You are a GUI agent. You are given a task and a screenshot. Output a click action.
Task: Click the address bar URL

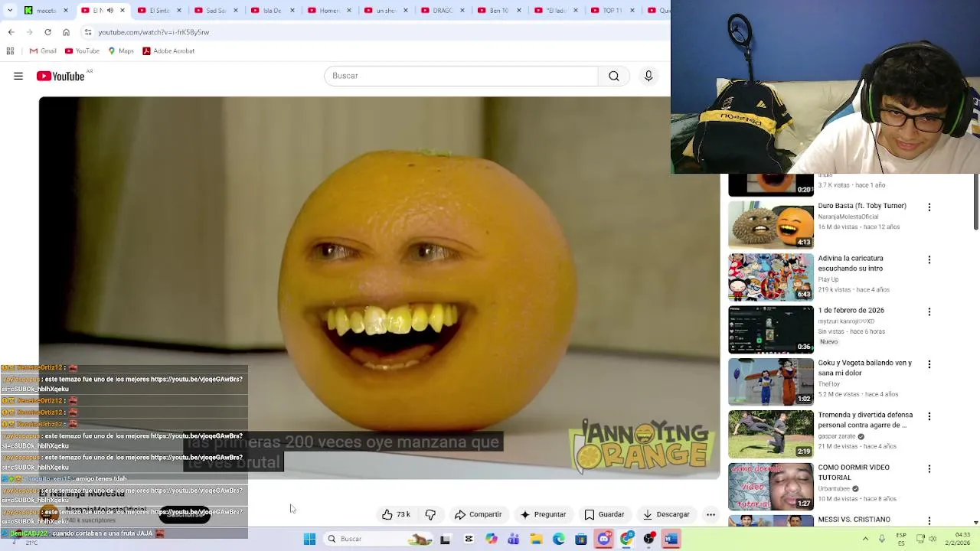(x=154, y=32)
